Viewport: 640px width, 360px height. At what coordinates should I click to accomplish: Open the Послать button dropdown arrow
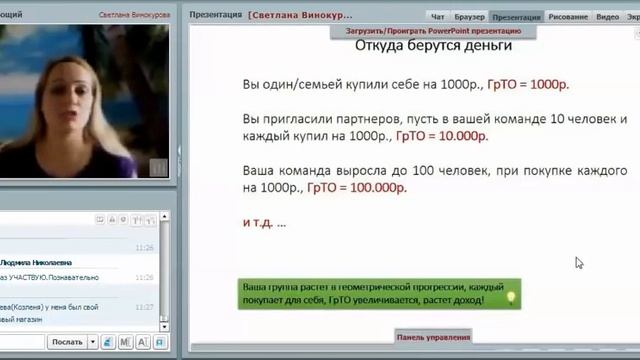click(93, 342)
